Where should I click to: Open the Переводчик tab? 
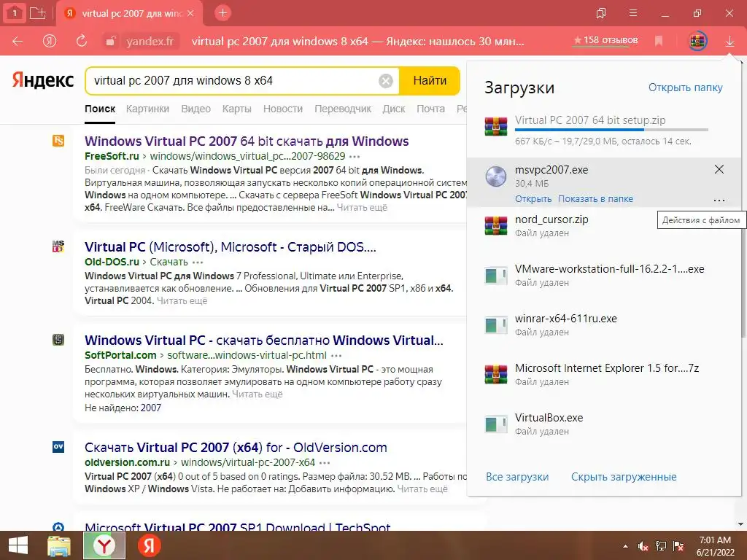click(343, 109)
